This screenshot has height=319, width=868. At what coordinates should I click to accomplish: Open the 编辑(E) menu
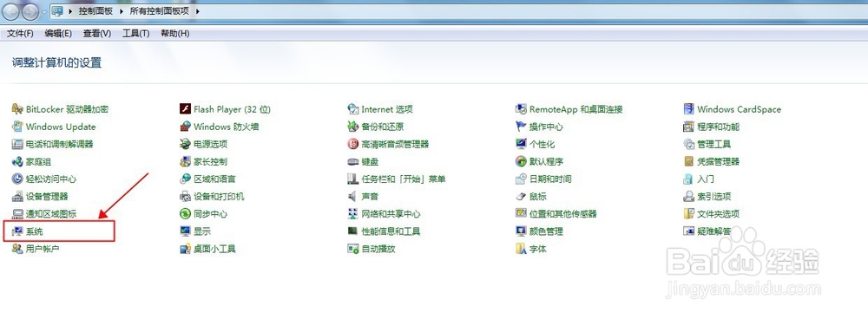pyautogui.click(x=58, y=33)
